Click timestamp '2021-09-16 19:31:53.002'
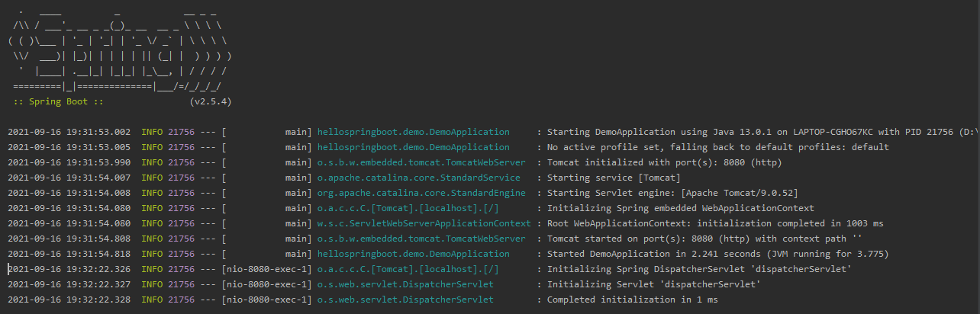980x314 pixels. pos(69,132)
